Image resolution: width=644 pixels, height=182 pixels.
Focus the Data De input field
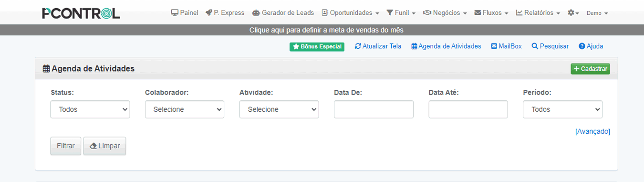point(374,109)
